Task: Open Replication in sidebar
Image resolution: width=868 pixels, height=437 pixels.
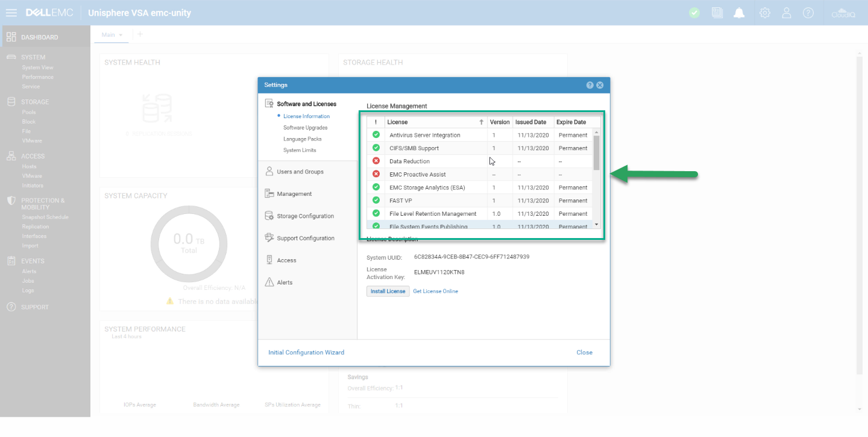Action: coord(36,227)
